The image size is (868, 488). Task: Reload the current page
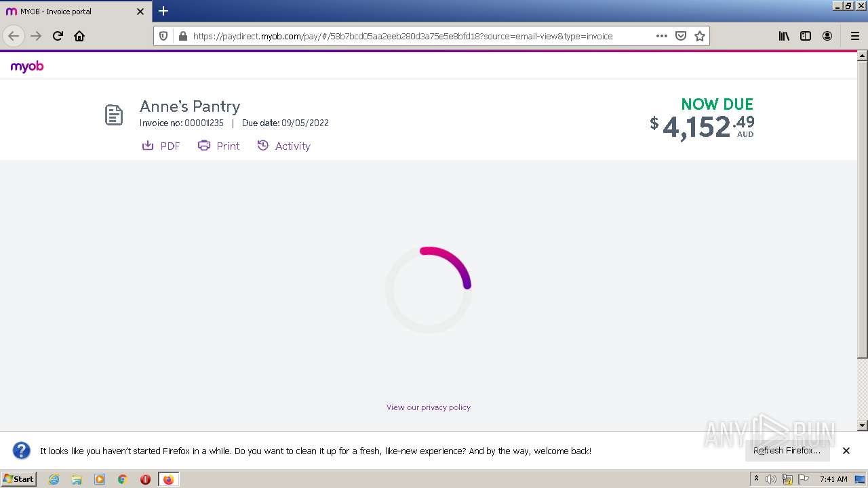coord(58,36)
